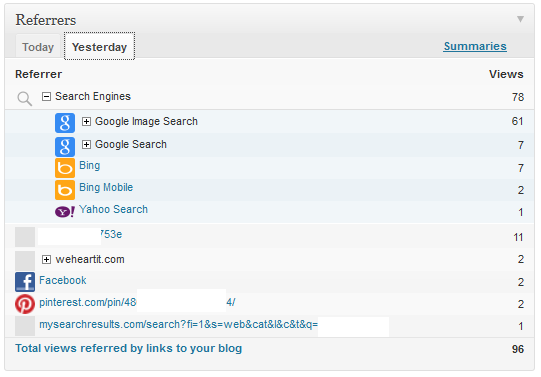Click the weheartit.com label
Screen dimensions: 541x377
(x=90, y=259)
